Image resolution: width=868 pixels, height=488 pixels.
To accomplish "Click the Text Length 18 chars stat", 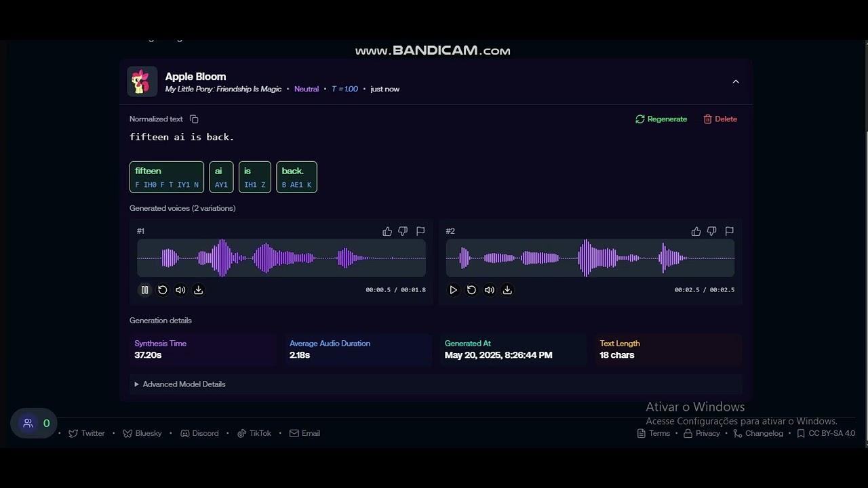I will pyautogui.click(x=669, y=350).
